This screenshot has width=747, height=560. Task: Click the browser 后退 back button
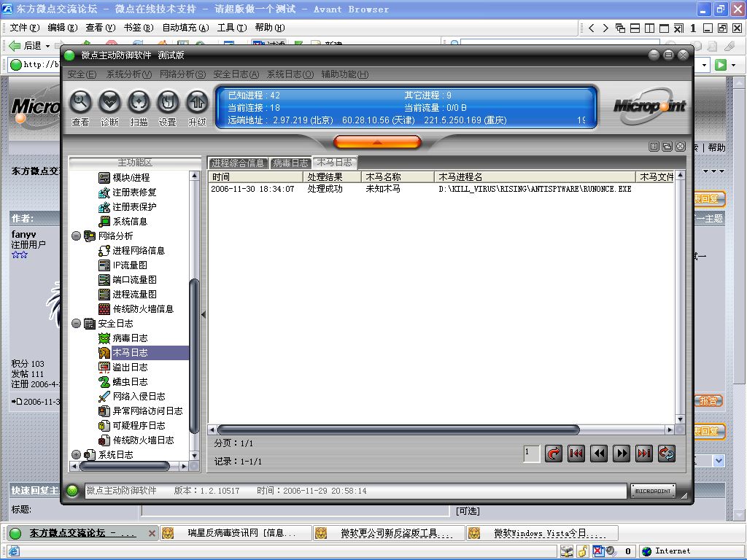pos(26,46)
